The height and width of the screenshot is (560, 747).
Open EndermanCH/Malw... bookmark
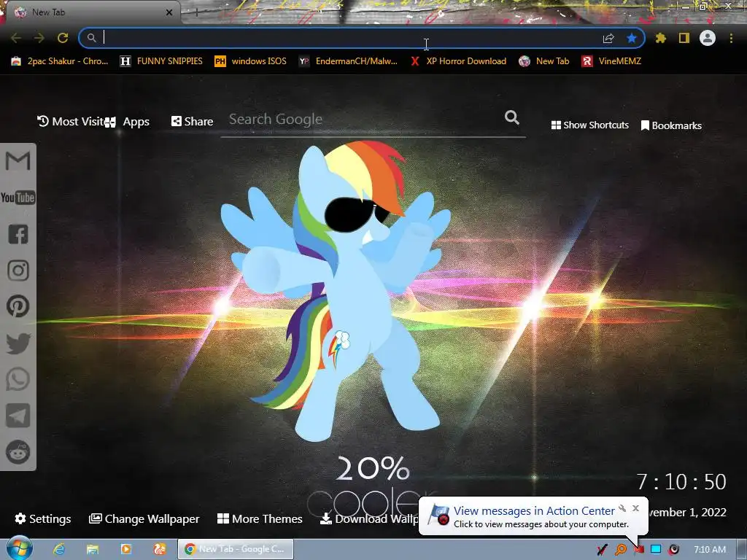point(348,61)
